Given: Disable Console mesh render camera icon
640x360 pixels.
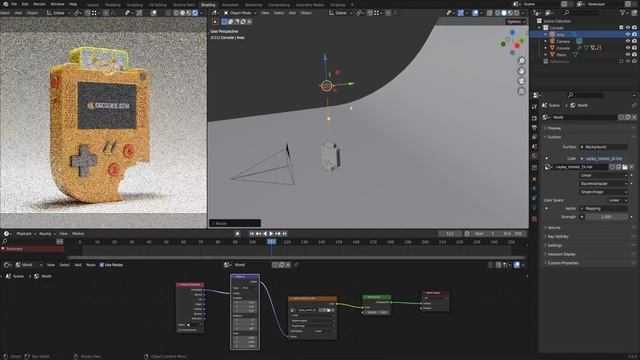Looking at the screenshot, I should pyautogui.click(x=634, y=48).
